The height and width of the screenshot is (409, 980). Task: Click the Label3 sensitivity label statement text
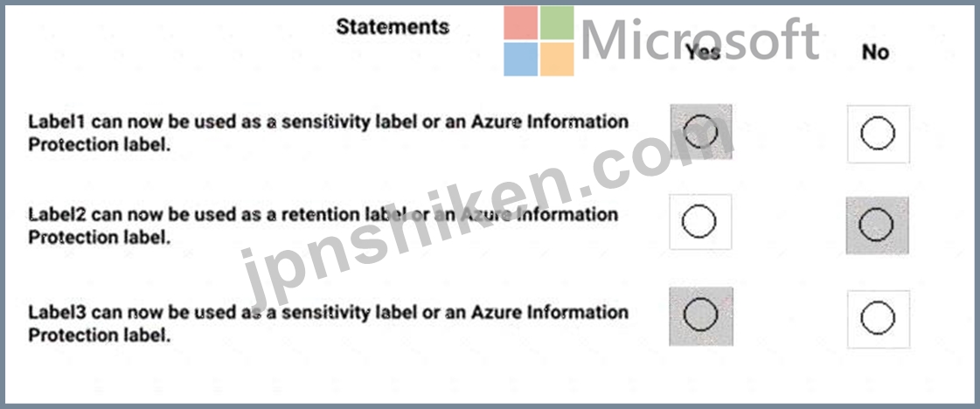pos(328,322)
